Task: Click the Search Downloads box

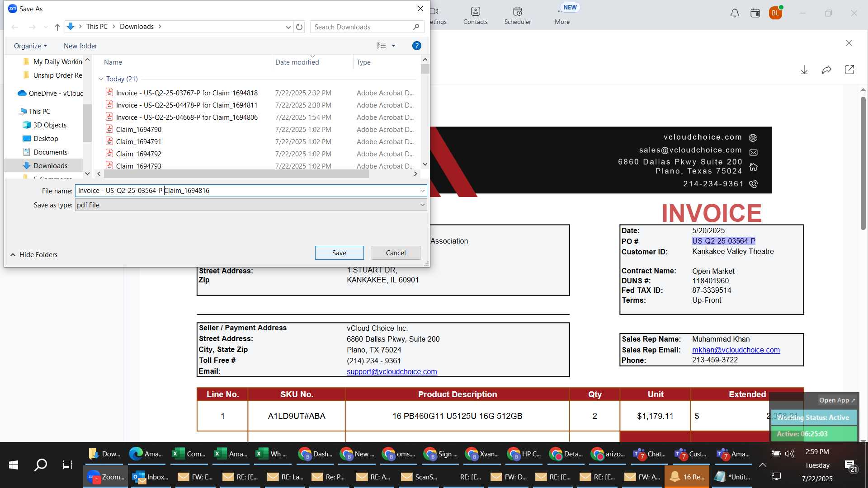Action: (x=367, y=27)
